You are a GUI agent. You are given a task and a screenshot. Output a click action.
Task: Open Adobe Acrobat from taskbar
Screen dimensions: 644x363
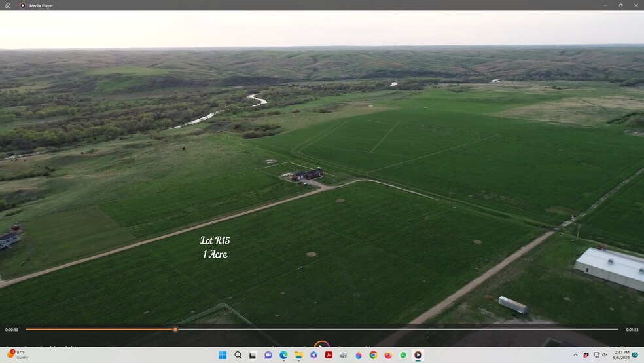329,355
